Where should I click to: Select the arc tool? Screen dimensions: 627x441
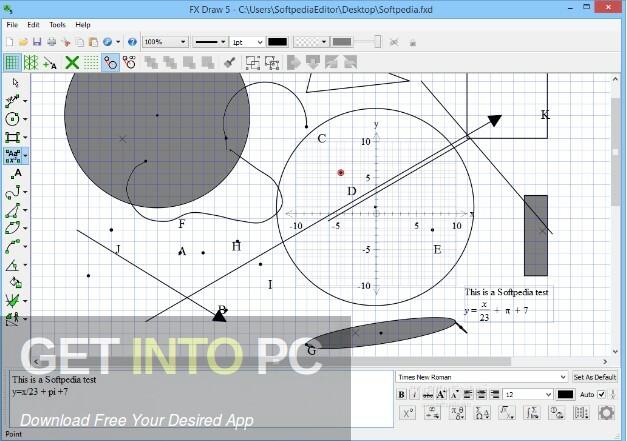tap(12, 246)
